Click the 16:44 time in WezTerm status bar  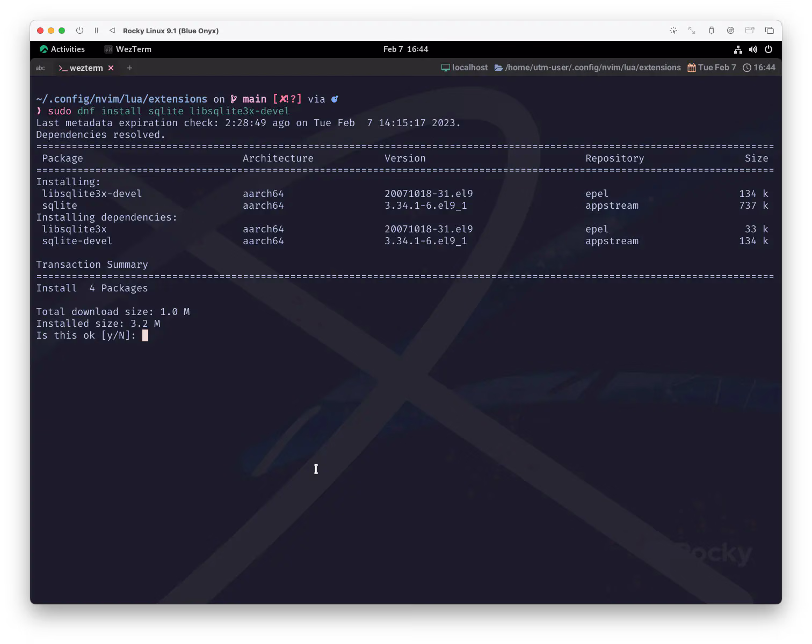(x=759, y=68)
